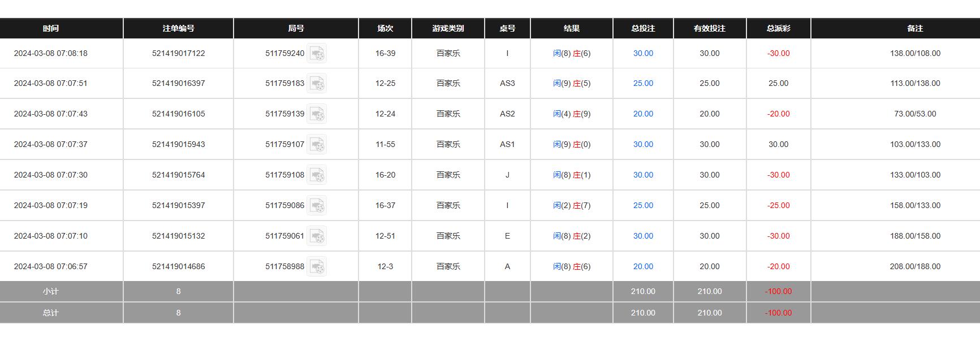Click the 时间 column header
Screen dimensions: 980x337
50,28
